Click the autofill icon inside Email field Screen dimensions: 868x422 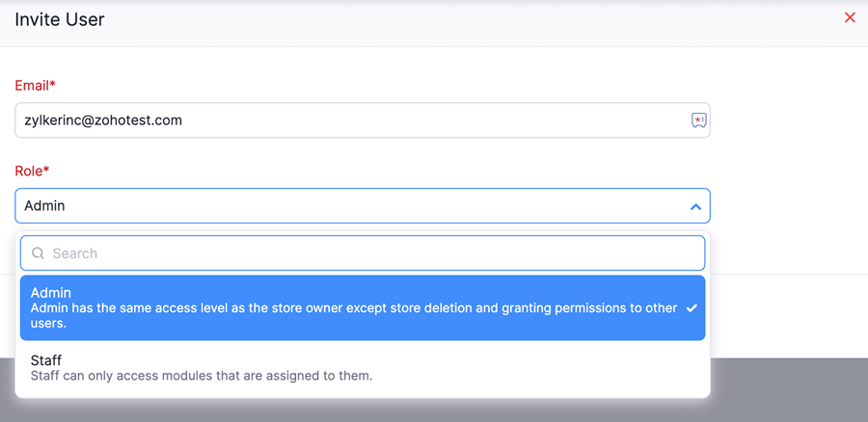click(x=698, y=120)
